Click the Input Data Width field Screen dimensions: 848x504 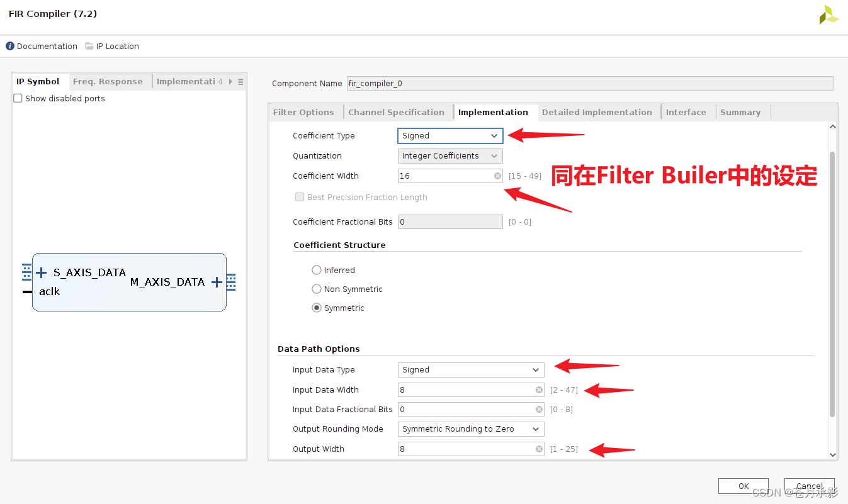click(x=471, y=390)
